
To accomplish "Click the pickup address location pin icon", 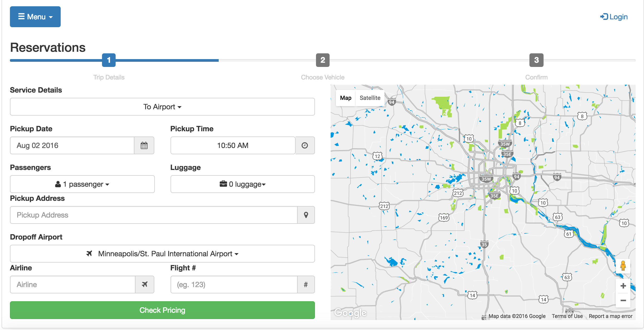I will tap(306, 215).
